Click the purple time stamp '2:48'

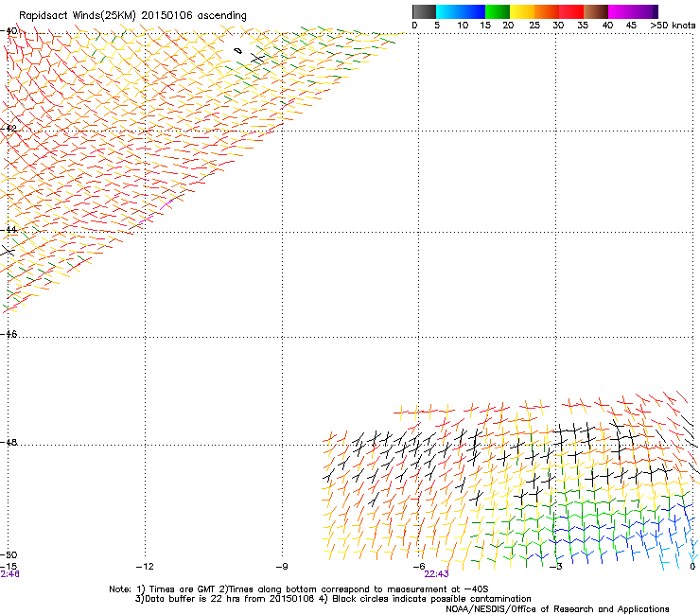tap(9, 574)
